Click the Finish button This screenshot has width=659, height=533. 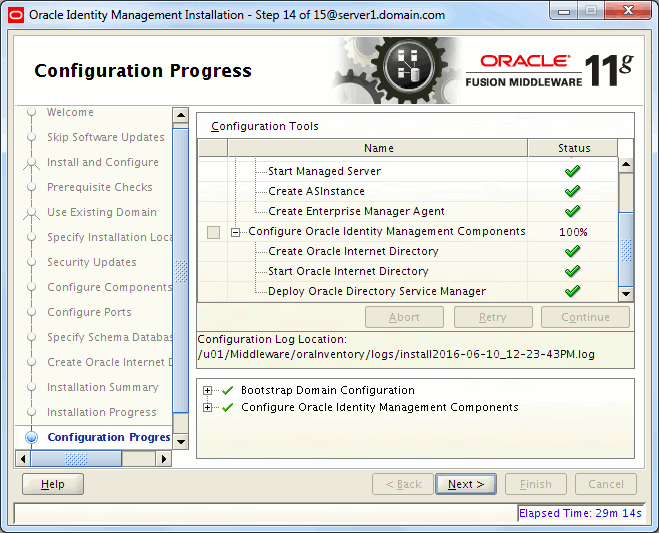pyautogui.click(x=536, y=484)
